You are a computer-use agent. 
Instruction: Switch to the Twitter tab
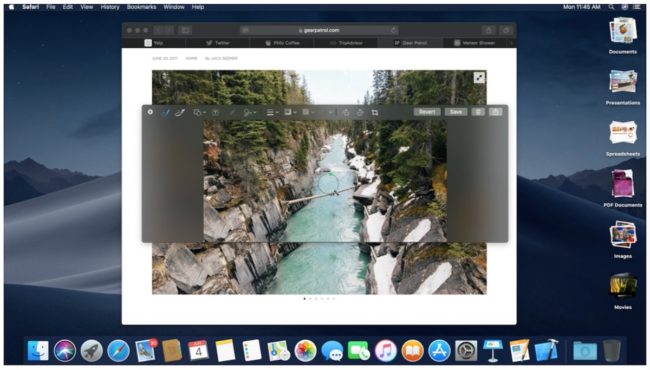coord(218,43)
